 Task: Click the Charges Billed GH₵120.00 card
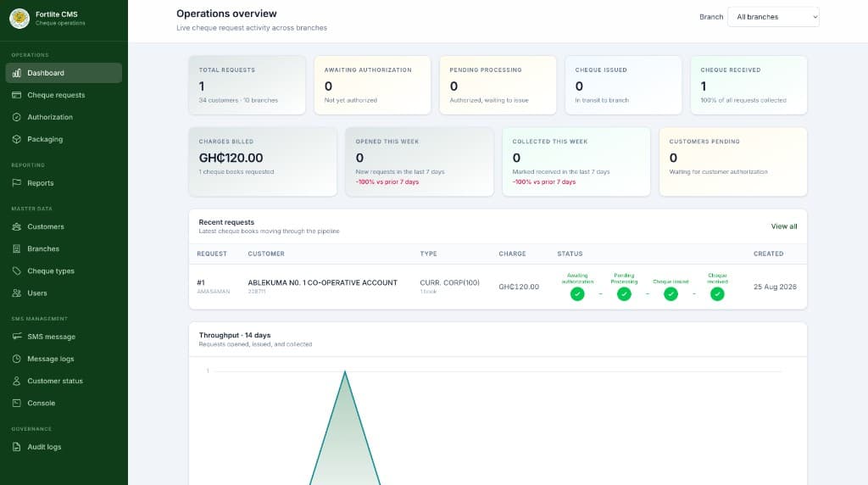(263, 162)
